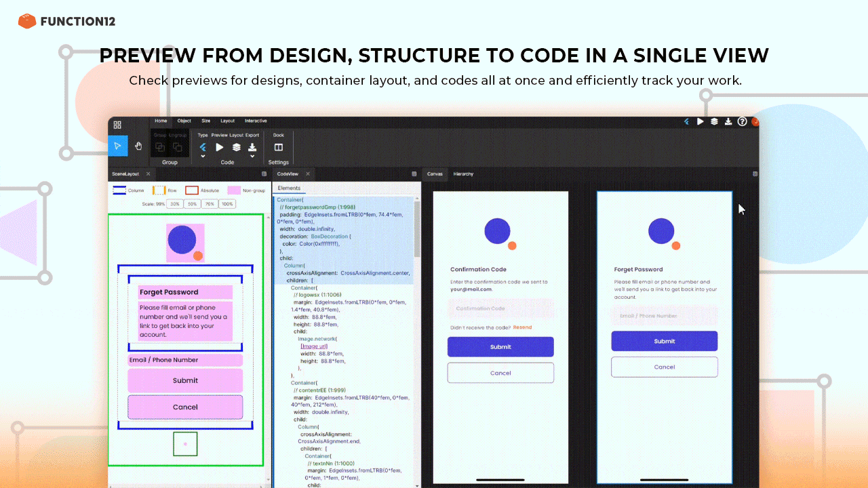Click the Group objects icon

(x=160, y=146)
